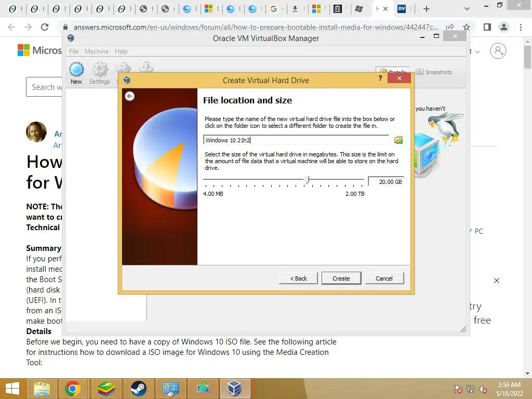Click the Create button

pos(341,278)
